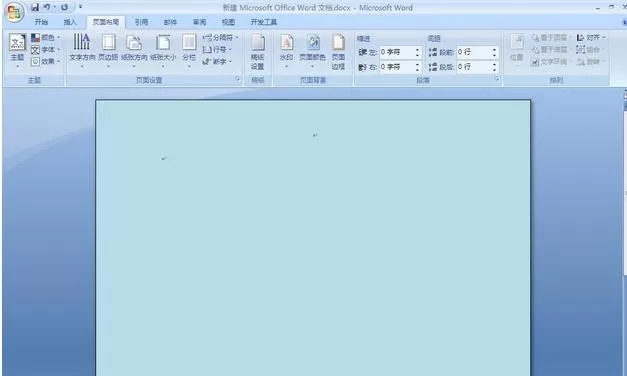Viewport: 627px width, 376px height.
Task: Click the left indent 左 value field
Action: [x=397, y=52]
